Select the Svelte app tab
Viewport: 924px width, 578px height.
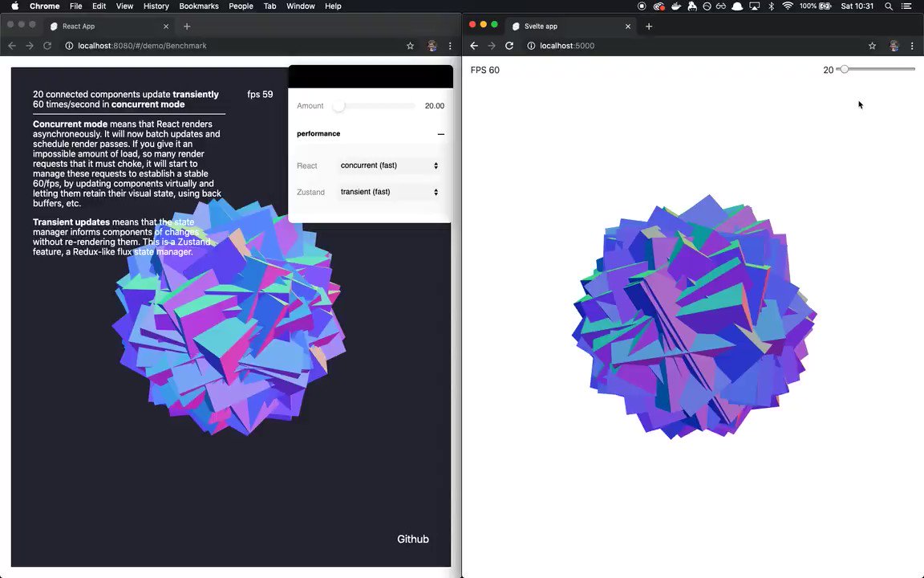(571, 26)
